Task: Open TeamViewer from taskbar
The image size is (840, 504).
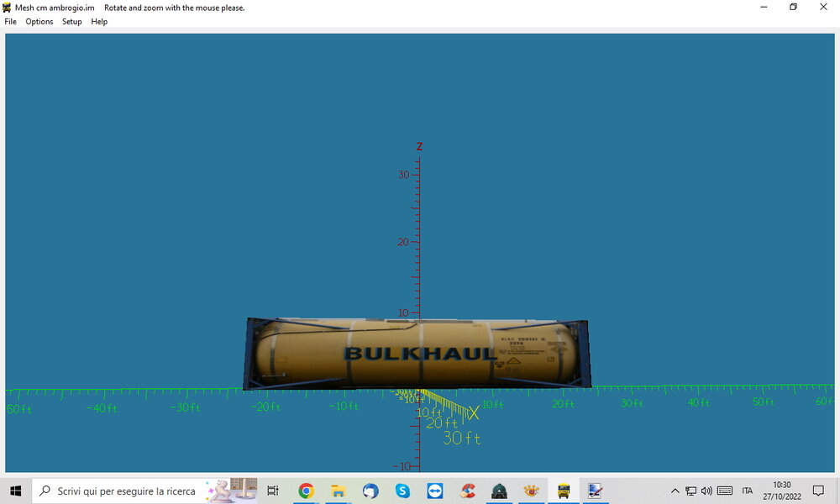Action: click(434, 491)
